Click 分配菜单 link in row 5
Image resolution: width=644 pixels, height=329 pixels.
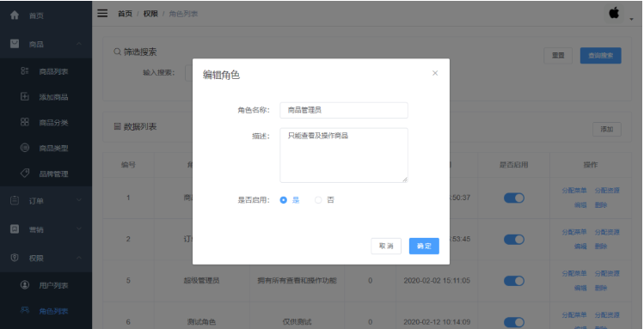[x=574, y=273]
